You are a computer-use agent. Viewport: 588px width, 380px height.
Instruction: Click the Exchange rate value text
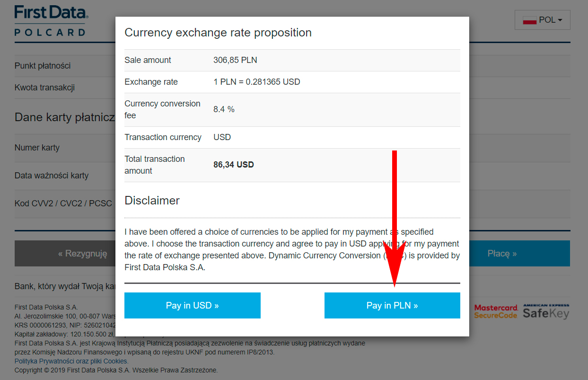tap(257, 82)
